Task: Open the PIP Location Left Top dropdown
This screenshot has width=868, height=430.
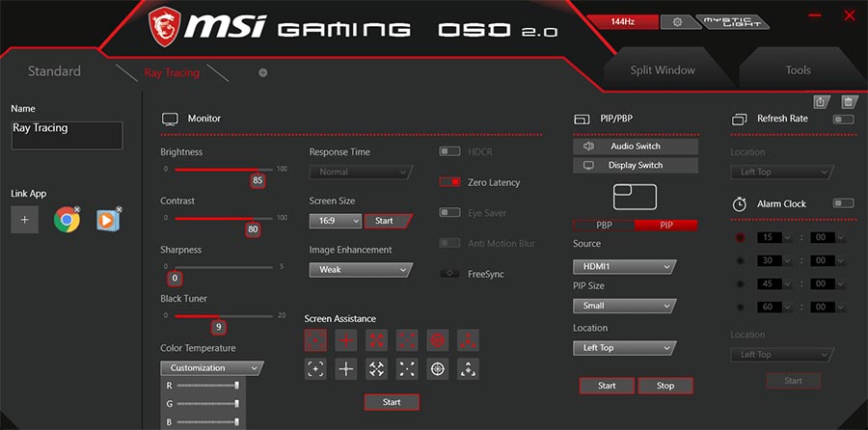Action: tap(624, 348)
